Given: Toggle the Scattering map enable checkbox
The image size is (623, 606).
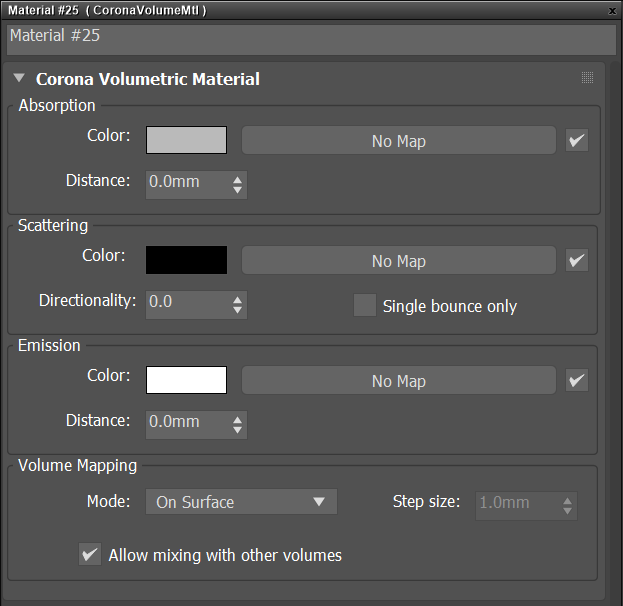Looking at the screenshot, I should 577,260.
